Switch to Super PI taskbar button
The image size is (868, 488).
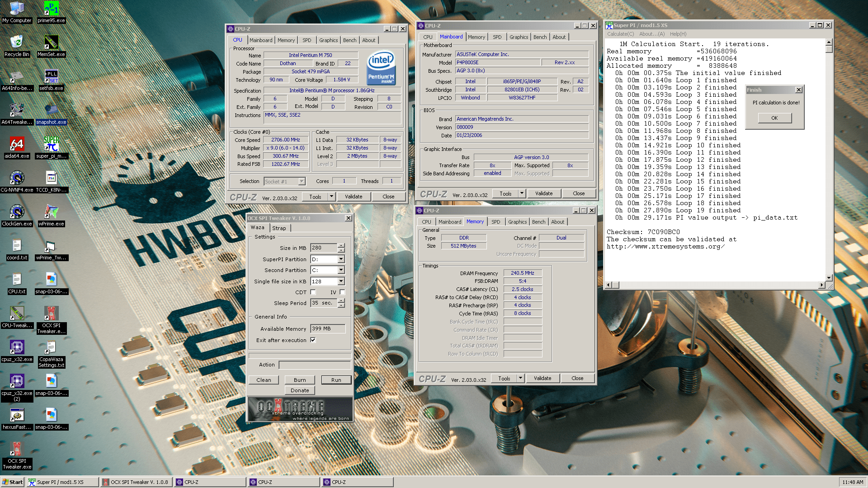(62, 482)
